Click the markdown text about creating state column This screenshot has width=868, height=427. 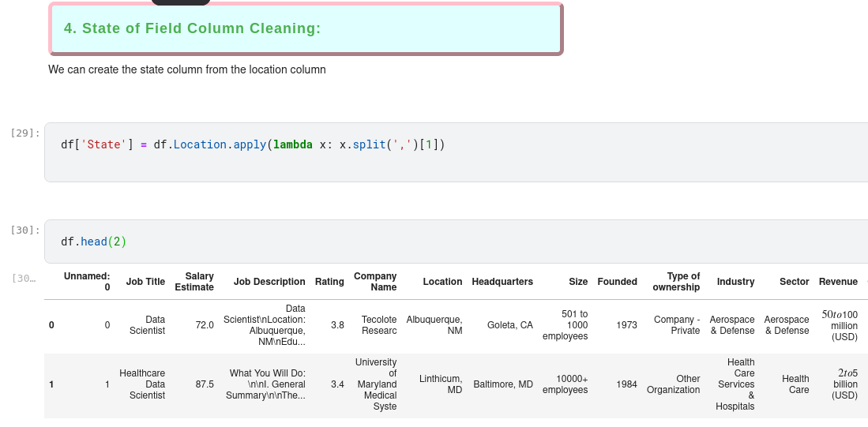187,69
